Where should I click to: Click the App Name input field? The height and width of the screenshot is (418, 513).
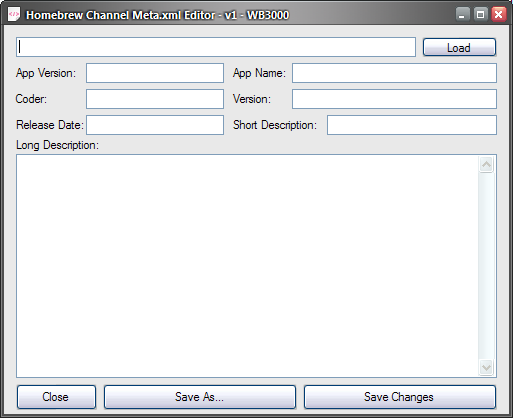(394, 73)
